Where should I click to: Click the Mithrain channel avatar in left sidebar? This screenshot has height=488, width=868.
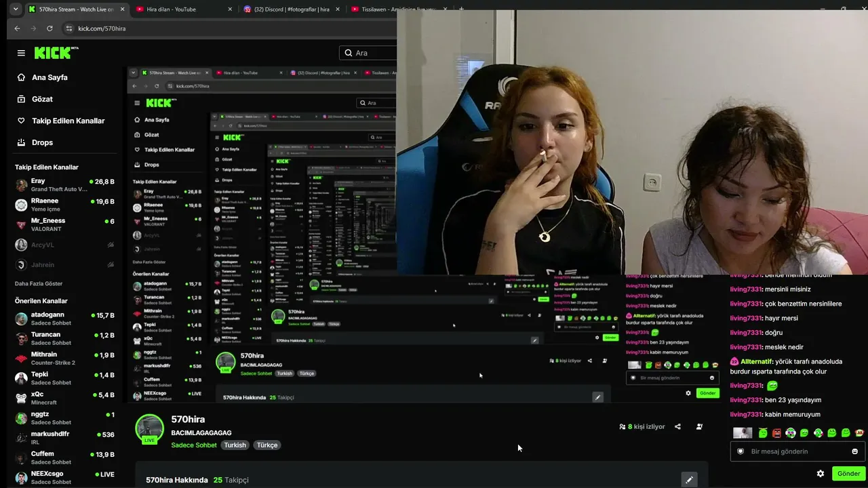[21, 359]
